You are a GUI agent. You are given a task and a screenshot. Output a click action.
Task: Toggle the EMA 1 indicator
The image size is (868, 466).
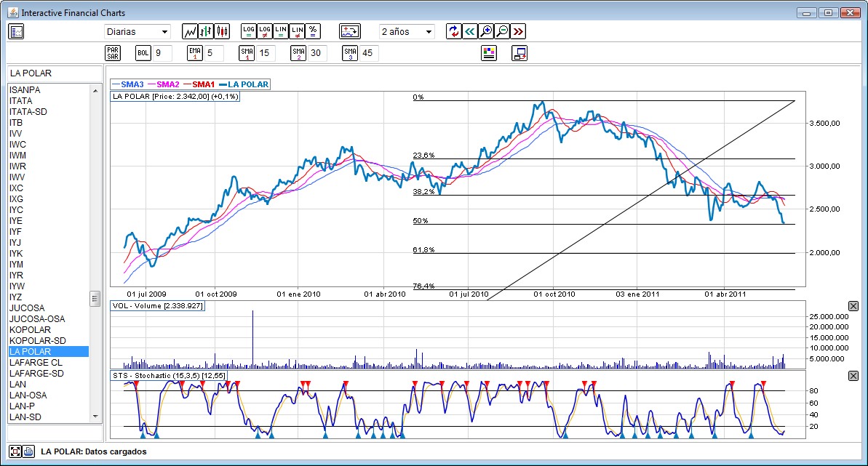coord(194,53)
